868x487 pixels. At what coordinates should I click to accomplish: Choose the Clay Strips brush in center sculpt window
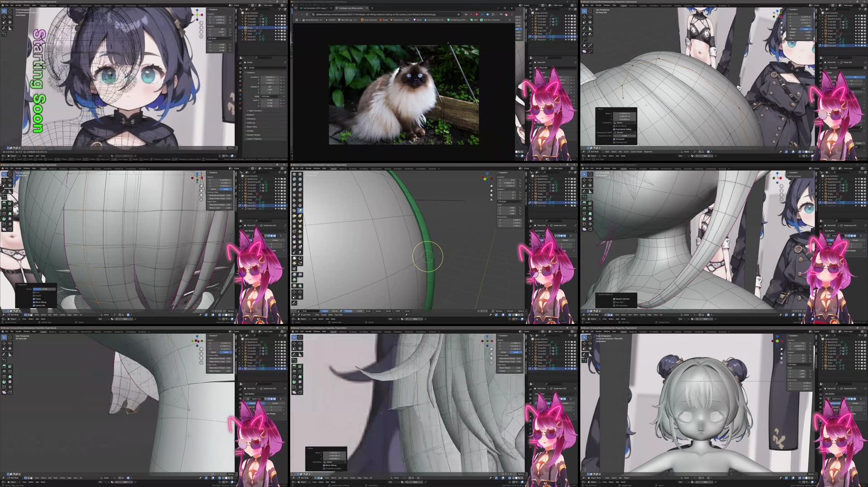[x=300, y=179]
